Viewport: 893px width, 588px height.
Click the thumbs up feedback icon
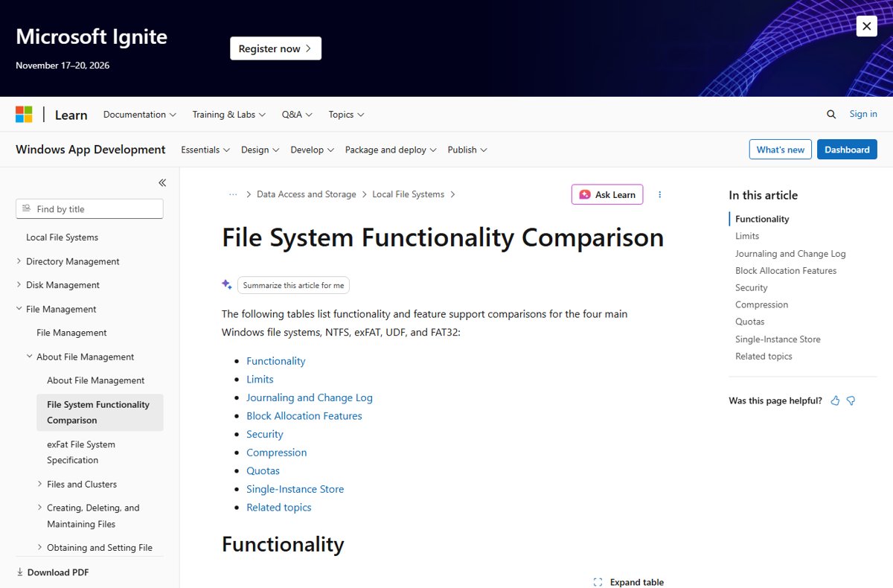[x=835, y=400]
